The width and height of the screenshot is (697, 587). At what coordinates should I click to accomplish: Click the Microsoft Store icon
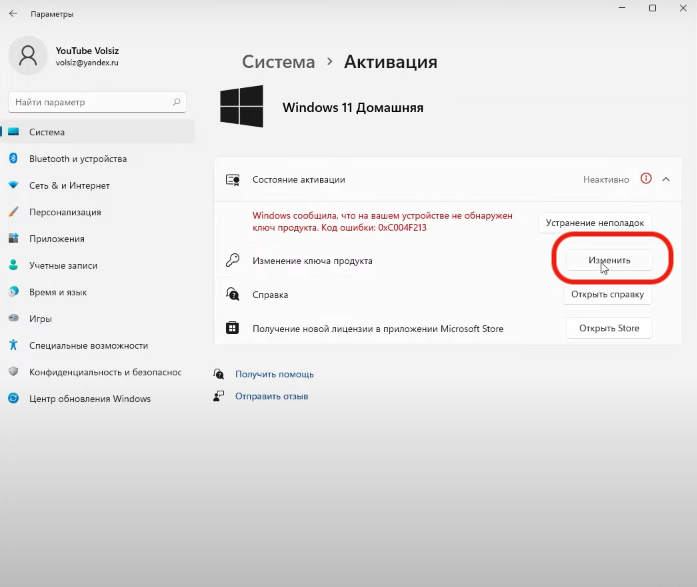click(232, 328)
